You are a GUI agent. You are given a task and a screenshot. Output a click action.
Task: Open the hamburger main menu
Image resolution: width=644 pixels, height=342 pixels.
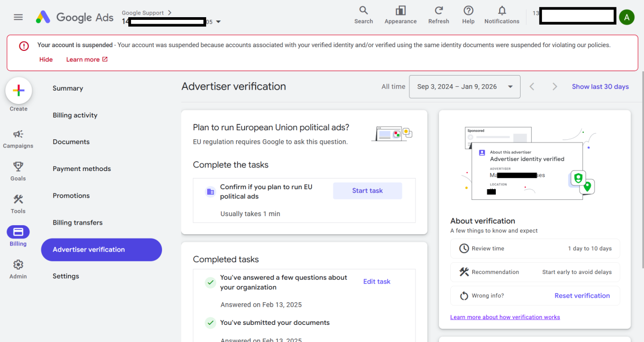point(18,17)
